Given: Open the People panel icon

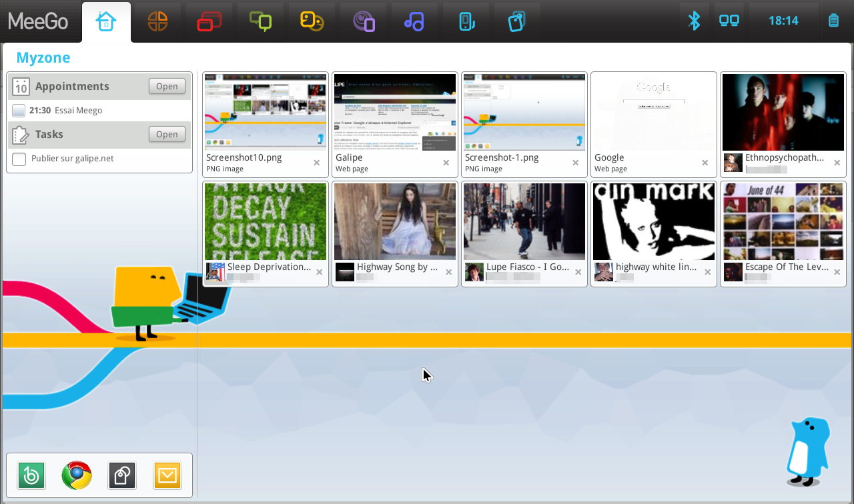Looking at the screenshot, I should (312, 21).
